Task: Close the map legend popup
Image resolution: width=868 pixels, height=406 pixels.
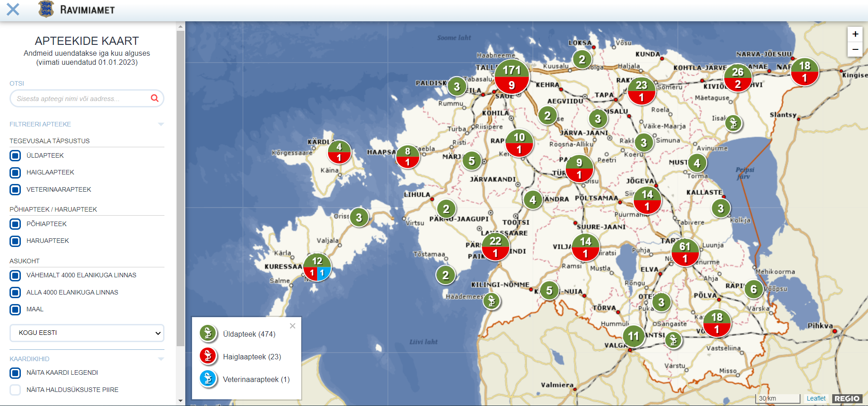Action: [x=293, y=326]
